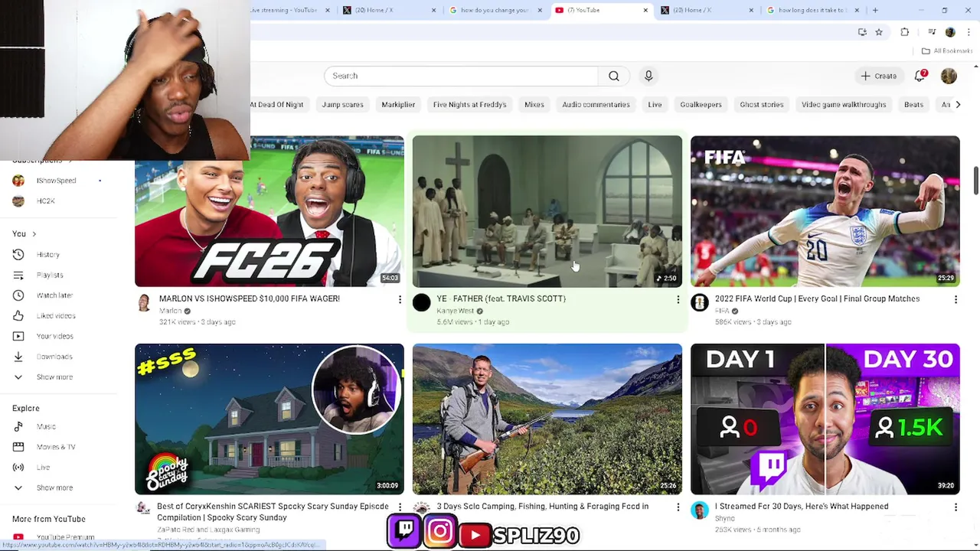
Task: Select the Goalkeepers filter chip
Action: coord(701,104)
